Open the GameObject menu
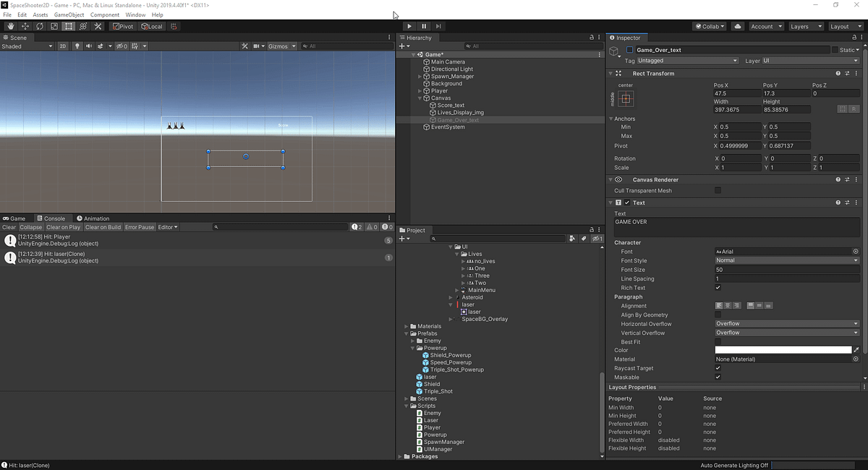Screen dimensions: 868x470 click(x=69, y=14)
